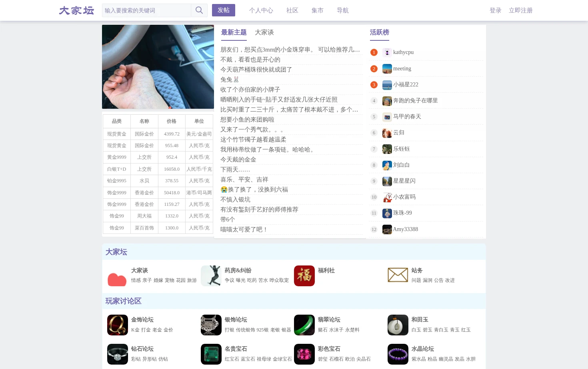
Task: Open thread 喵喵太可爱了吧！
Action: 244,229
